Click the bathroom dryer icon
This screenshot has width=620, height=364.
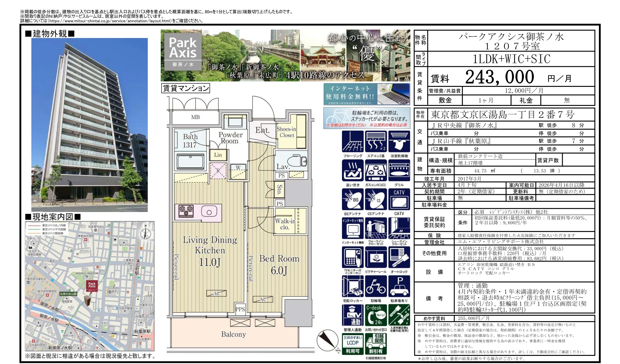pyautogui.click(x=399, y=141)
